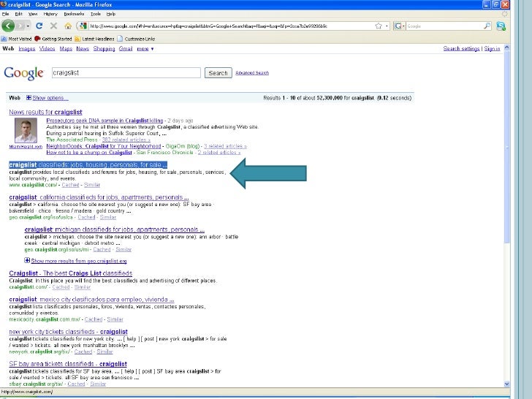
Task: Open Google News link
Action: pyautogui.click(x=83, y=49)
